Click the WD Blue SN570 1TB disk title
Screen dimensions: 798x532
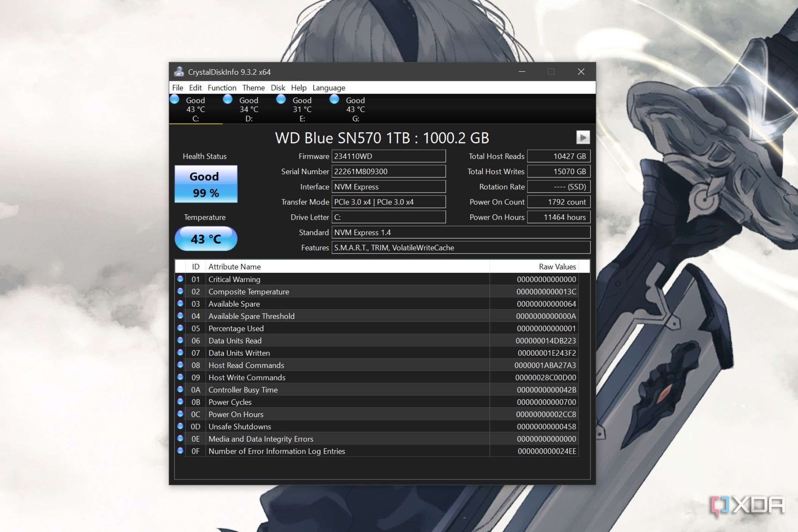point(382,138)
